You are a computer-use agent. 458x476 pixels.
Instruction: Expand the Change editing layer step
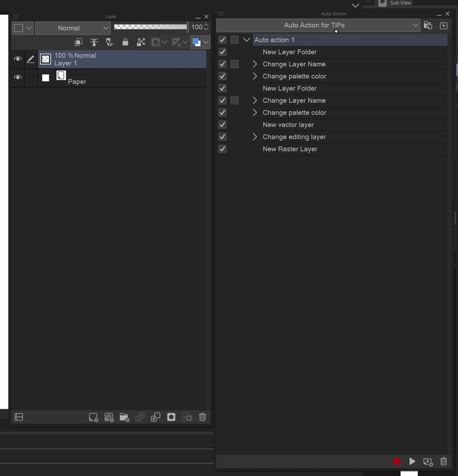pos(254,137)
